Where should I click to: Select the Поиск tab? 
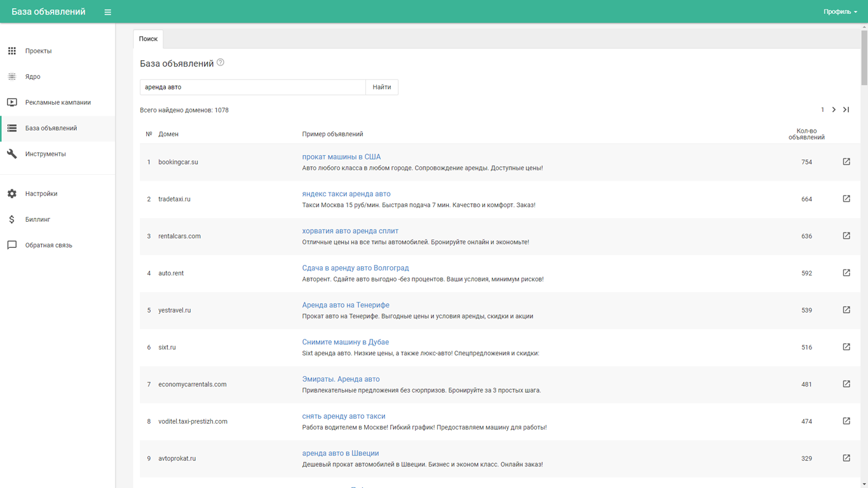point(148,39)
